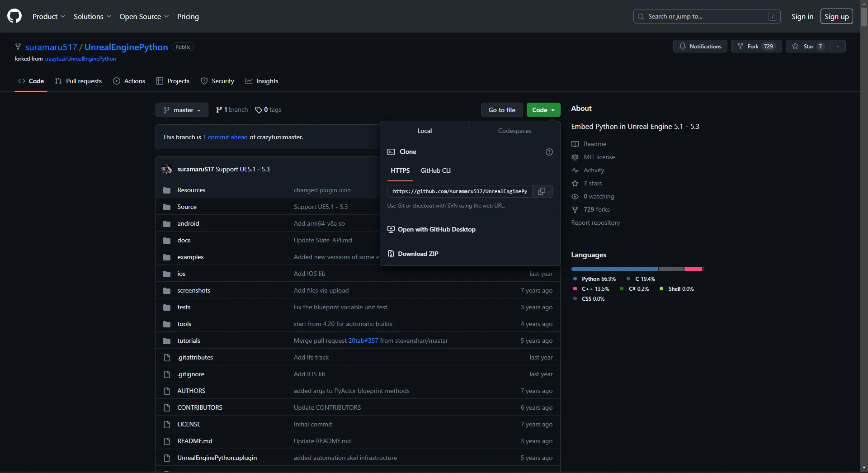Image resolution: width=868 pixels, height=473 pixels.
Task: Expand the Solutions menu
Action: (92, 16)
